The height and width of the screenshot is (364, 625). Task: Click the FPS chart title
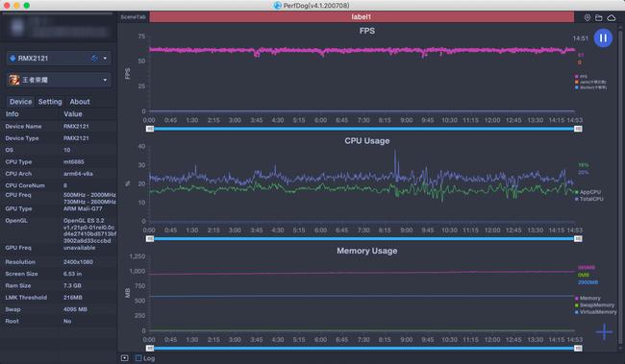pyautogui.click(x=366, y=31)
